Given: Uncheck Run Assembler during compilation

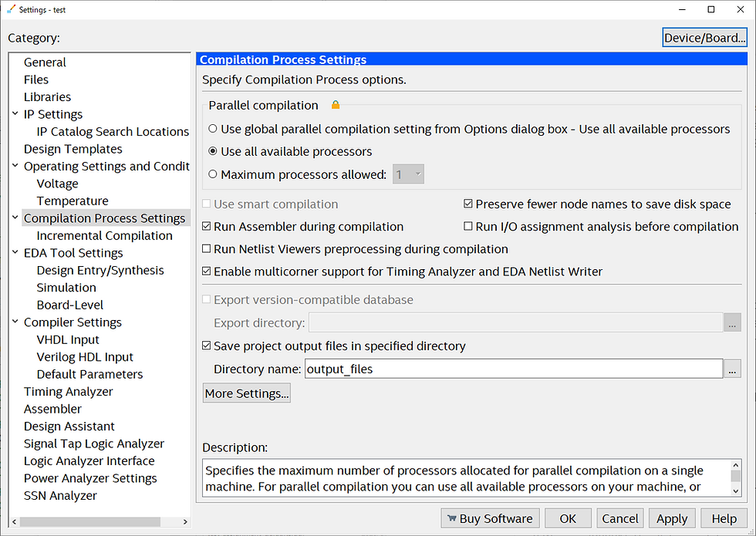Looking at the screenshot, I should tap(207, 226).
